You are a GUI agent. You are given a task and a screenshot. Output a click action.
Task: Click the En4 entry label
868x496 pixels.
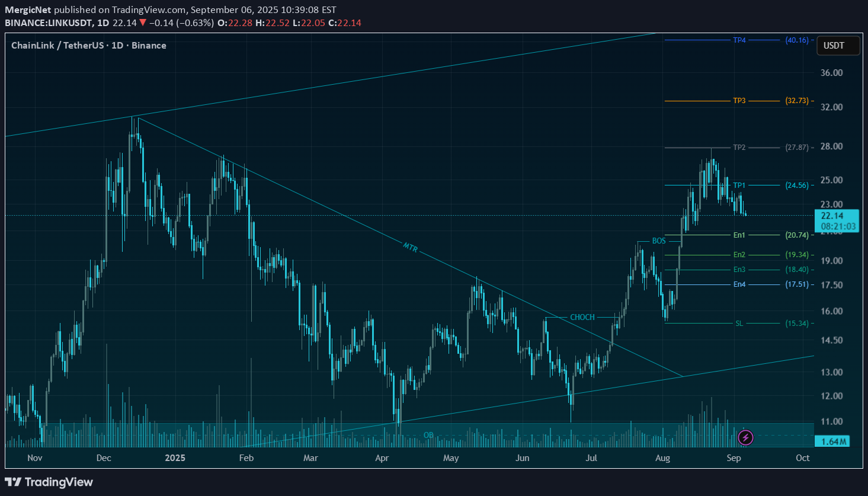739,284
